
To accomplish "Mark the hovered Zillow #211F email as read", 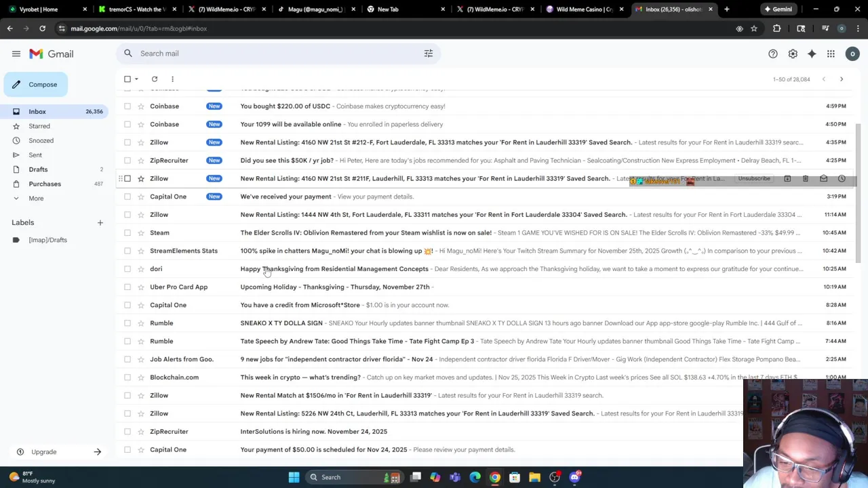I will pyautogui.click(x=823, y=179).
